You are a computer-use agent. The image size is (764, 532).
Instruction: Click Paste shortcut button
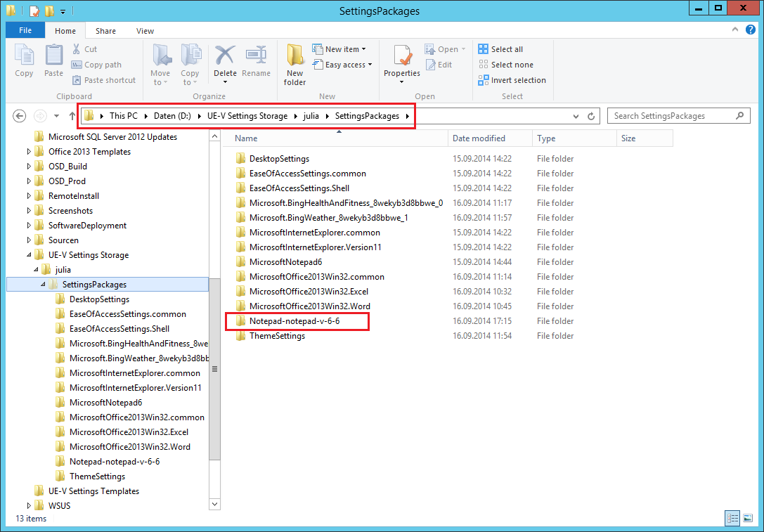pyautogui.click(x=104, y=80)
